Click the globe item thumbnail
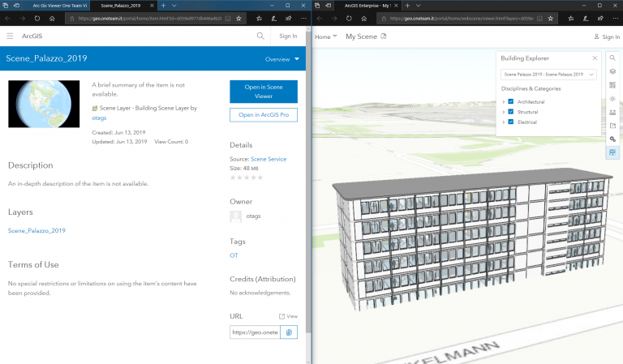 coord(44,104)
